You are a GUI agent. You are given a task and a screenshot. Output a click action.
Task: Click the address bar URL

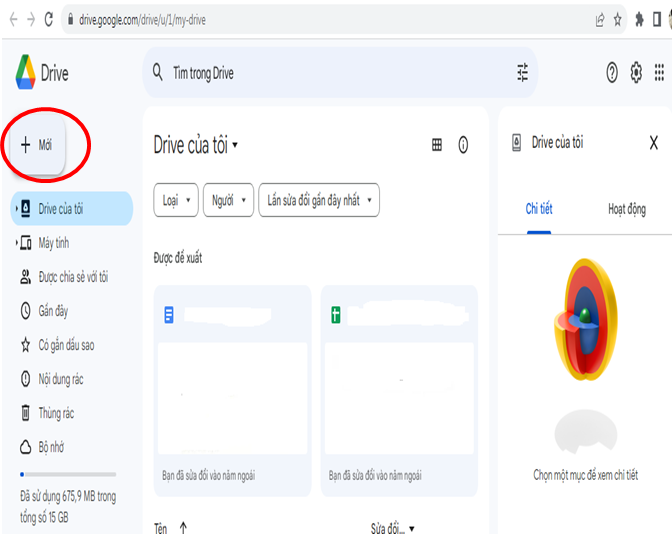(143, 20)
